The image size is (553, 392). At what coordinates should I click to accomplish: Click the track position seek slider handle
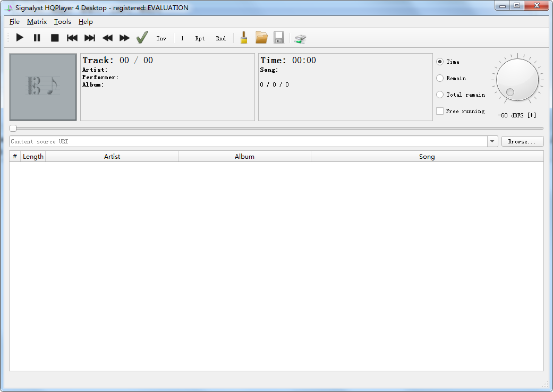13,128
